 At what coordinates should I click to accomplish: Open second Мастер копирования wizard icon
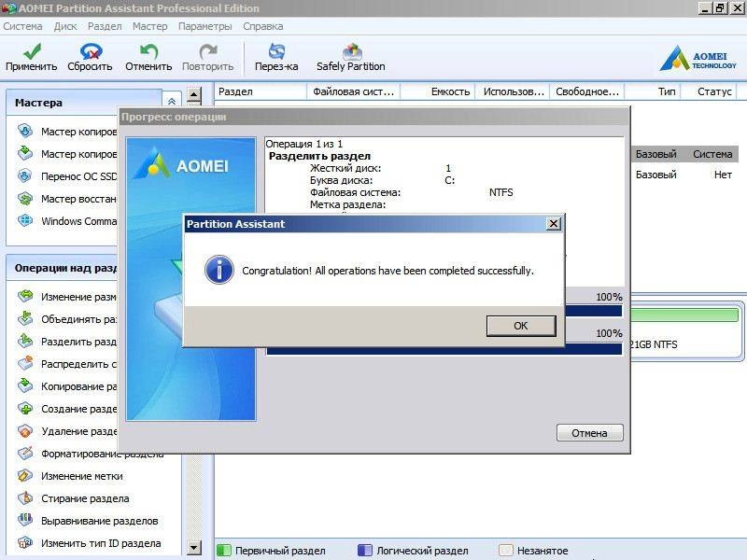point(25,153)
